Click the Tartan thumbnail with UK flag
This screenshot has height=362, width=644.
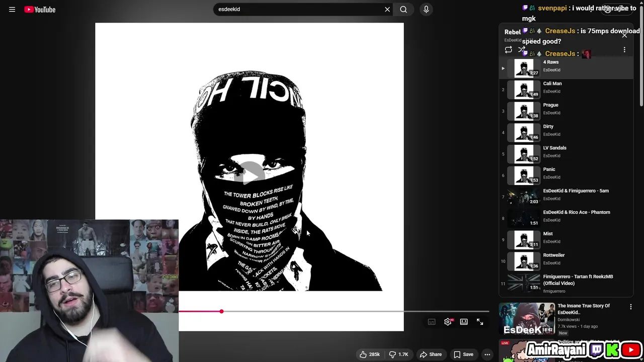(x=524, y=283)
